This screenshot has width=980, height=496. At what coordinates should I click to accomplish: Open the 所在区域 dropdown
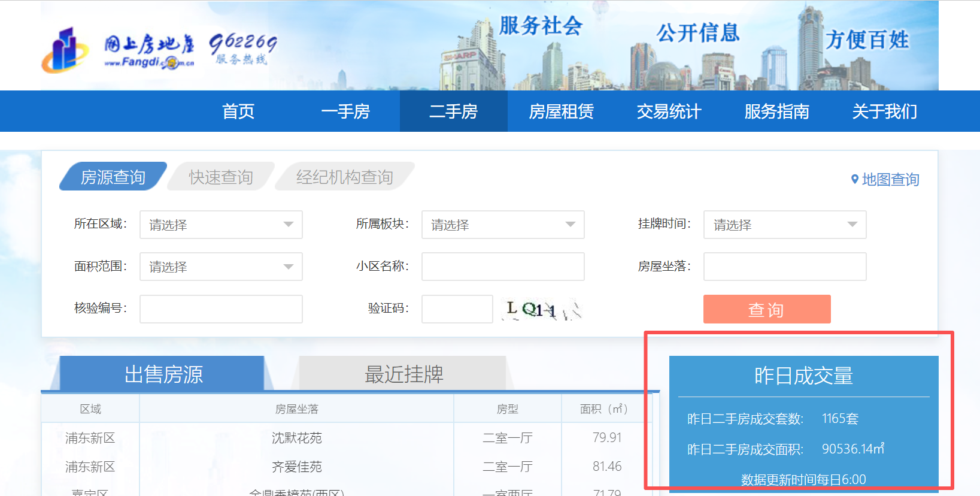coord(221,225)
